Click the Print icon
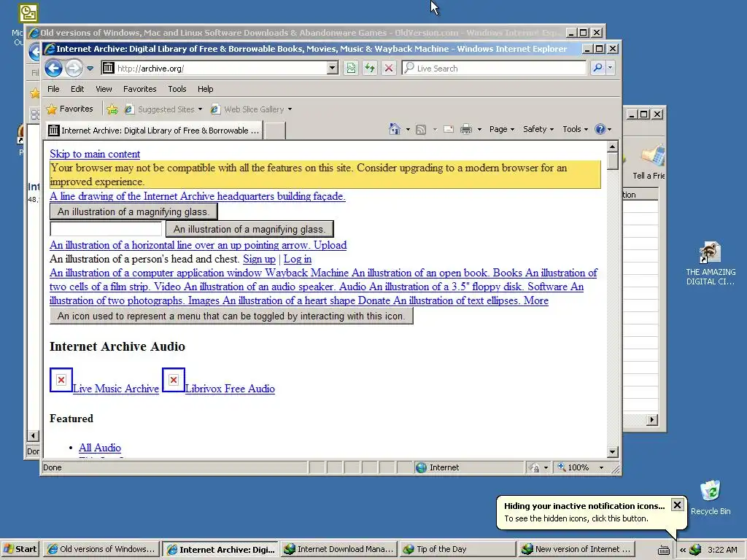The height and width of the screenshot is (560, 747). pyautogui.click(x=466, y=129)
